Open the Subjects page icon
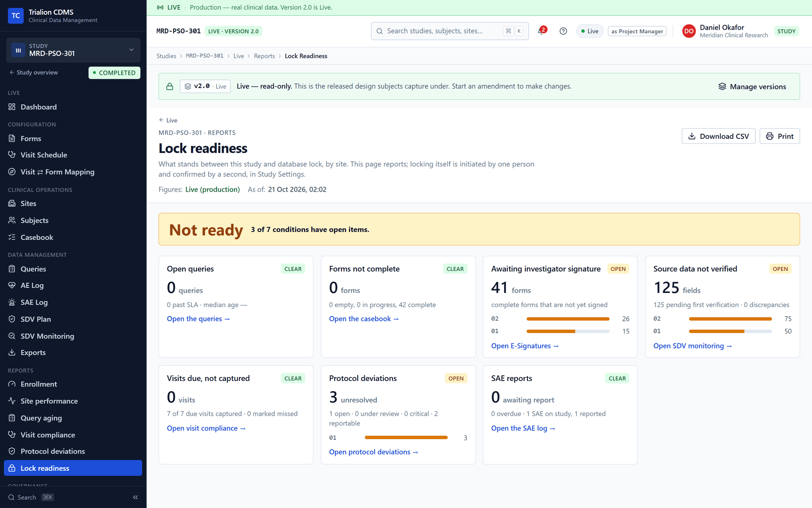Screen dimensions: 812x508 (x=12, y=220)
